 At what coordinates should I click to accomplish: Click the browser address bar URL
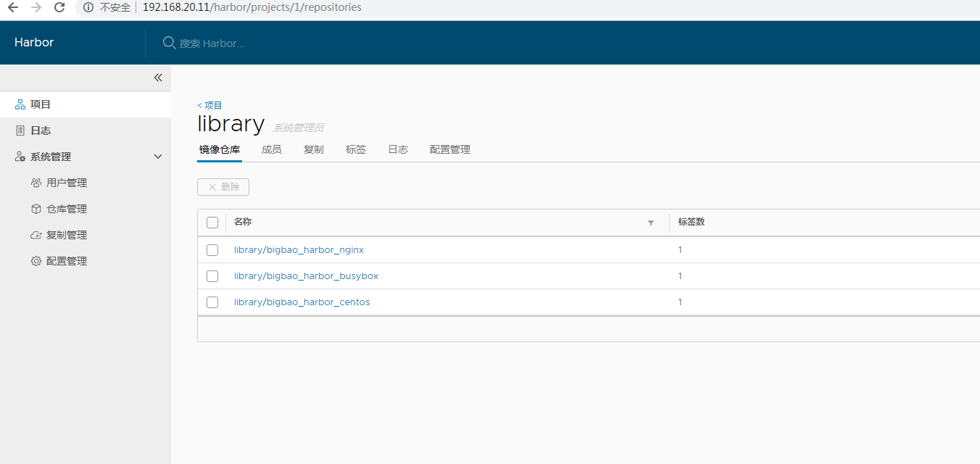252,7
